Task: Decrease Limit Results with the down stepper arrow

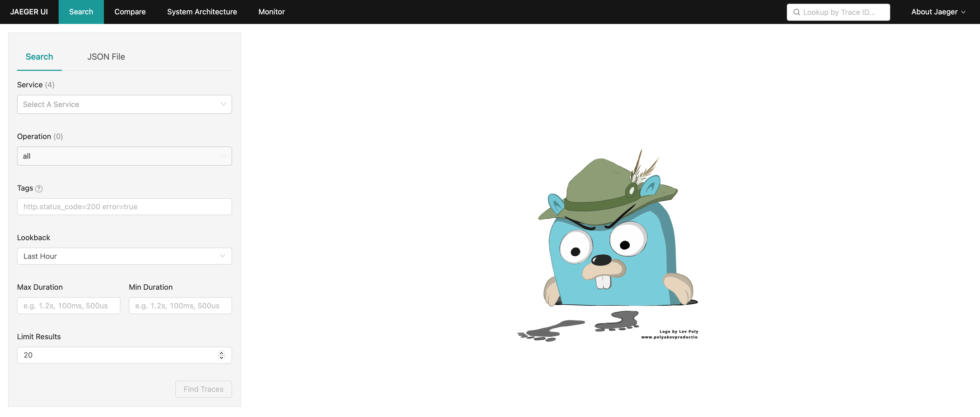Action: click(221, 358)
